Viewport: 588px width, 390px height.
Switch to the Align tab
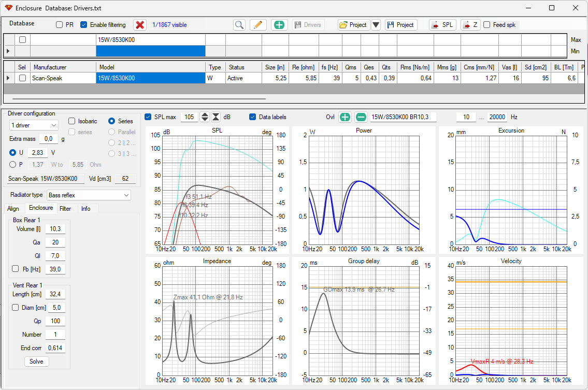(13, 209)
